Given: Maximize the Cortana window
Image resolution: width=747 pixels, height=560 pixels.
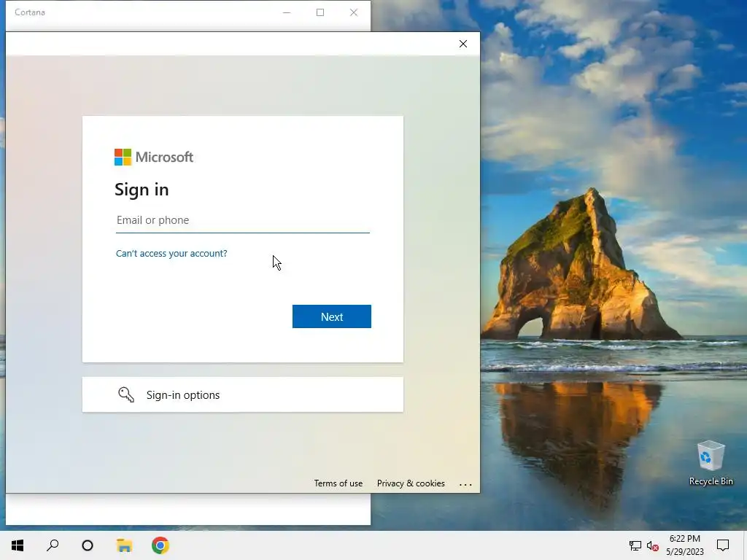Looking at the screenshot, I should (x=320, y=12).
